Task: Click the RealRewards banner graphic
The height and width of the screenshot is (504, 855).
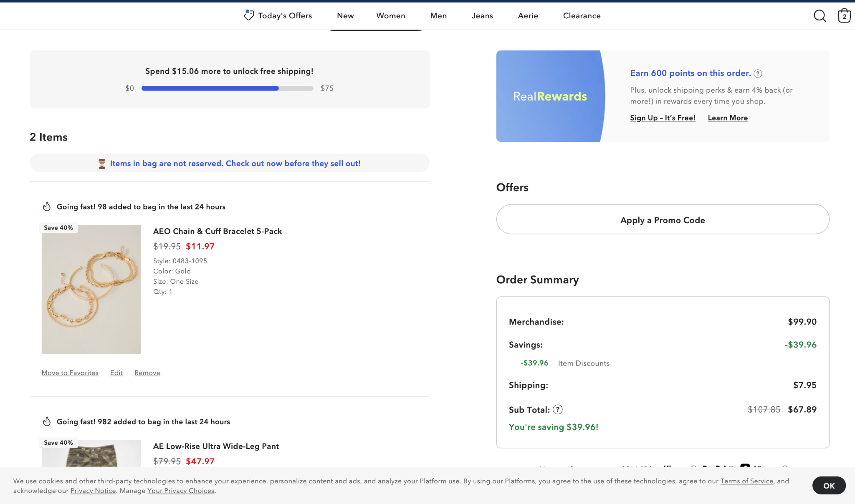Action: pyautogui.click(x=550, y=96)
